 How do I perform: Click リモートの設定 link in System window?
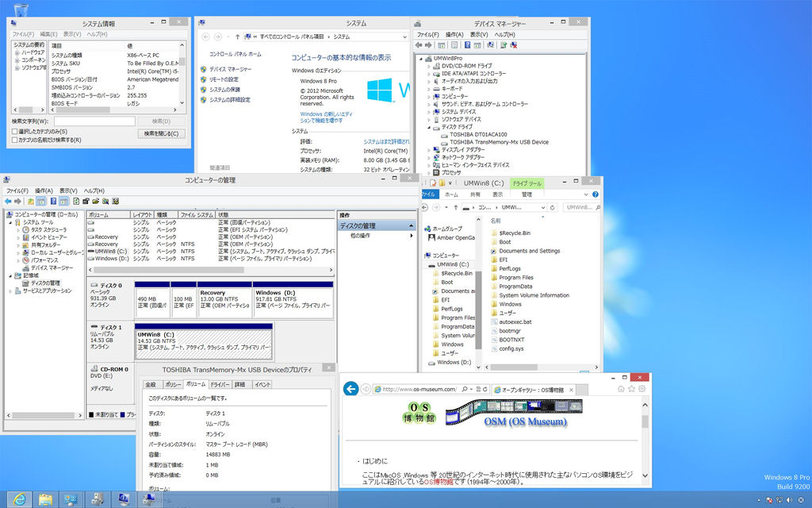[x=224, y=79]
